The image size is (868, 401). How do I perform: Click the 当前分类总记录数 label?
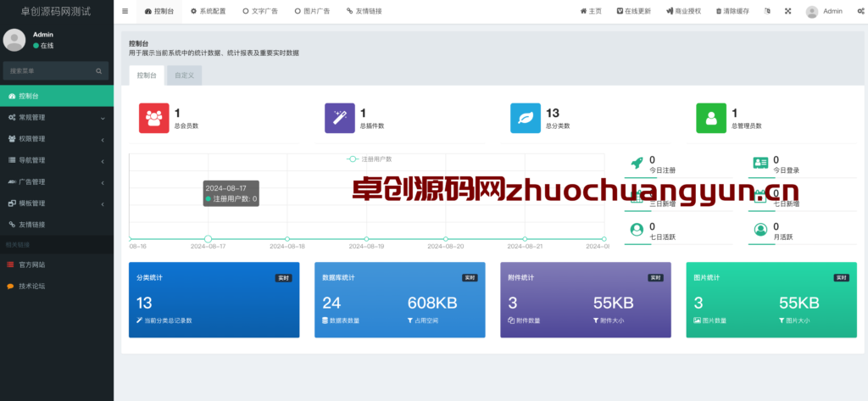169,320
